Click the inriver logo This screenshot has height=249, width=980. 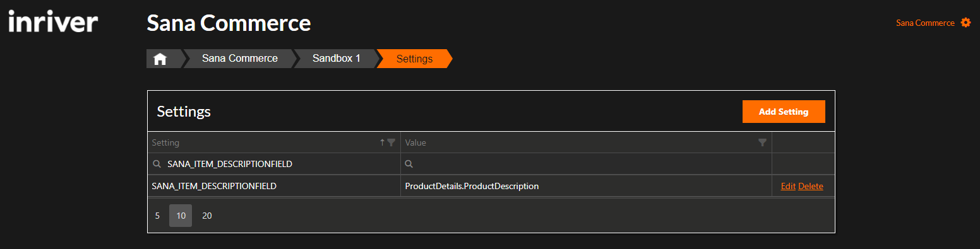pyautogui.click(x=53, y=22)
